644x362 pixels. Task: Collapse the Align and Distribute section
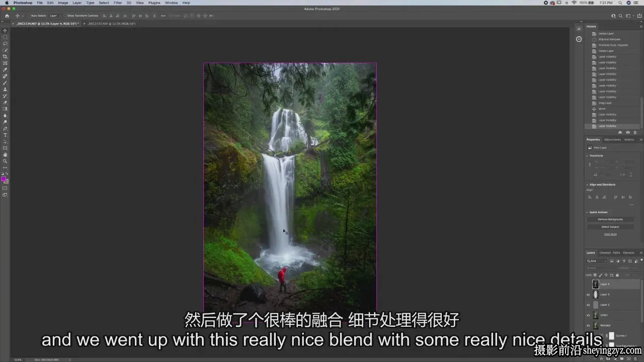click(588, 185)
